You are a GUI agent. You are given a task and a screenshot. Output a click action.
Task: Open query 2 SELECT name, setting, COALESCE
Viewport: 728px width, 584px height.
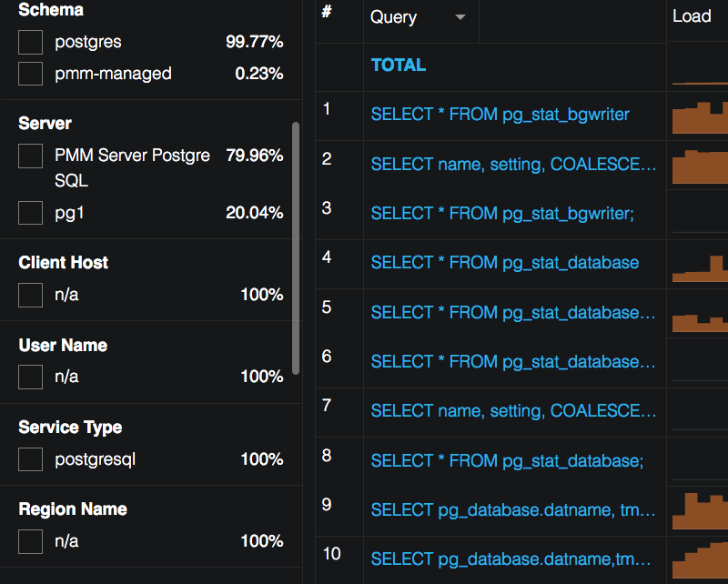click(x=513, y=164)
